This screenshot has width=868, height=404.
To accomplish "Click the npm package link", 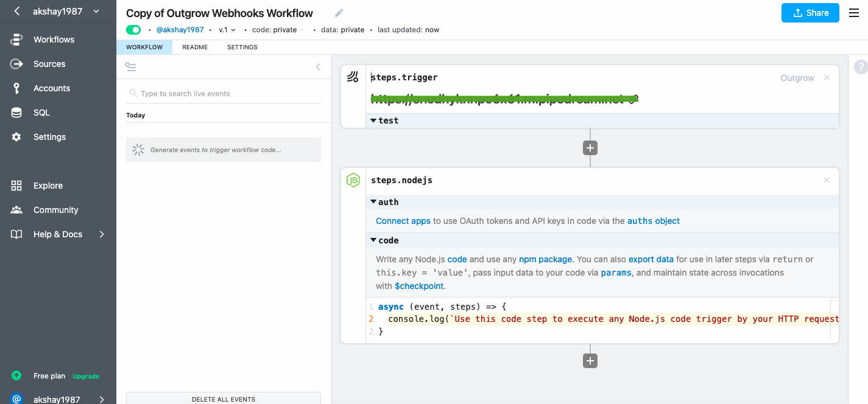I will pyautogui.click(x=545, y=259).
